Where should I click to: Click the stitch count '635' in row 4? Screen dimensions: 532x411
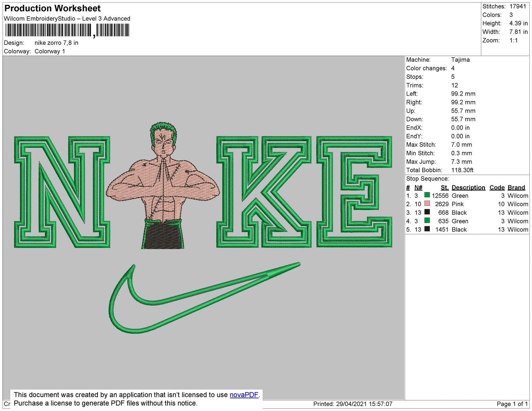tap(443, 221)
